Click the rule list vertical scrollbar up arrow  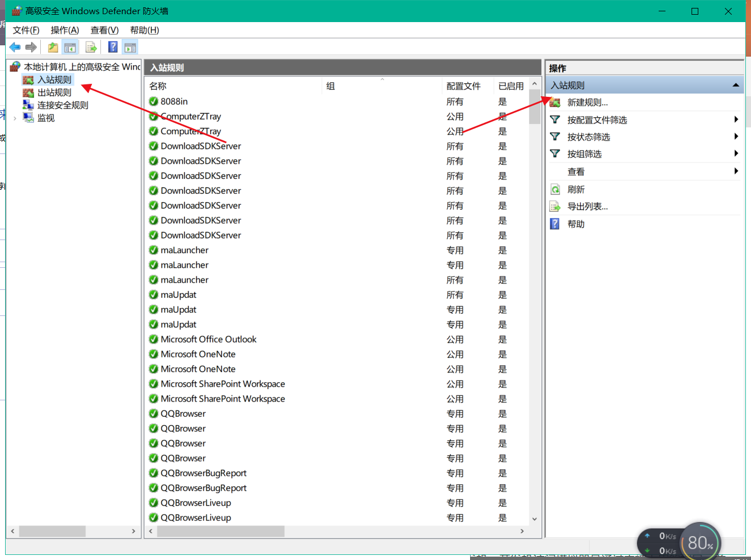point(534,84)
